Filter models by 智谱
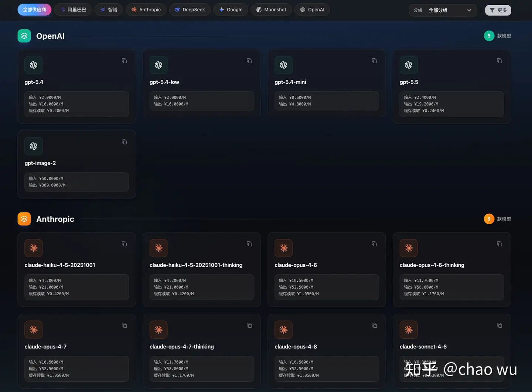The height and width of the screenshot is (392, 532). tap(109, 10)
